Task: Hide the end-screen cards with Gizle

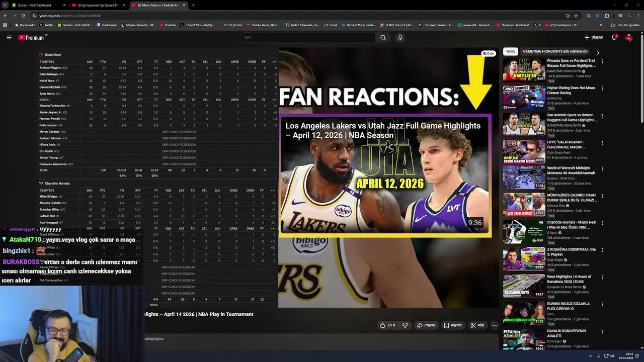Action: [489, 53]
